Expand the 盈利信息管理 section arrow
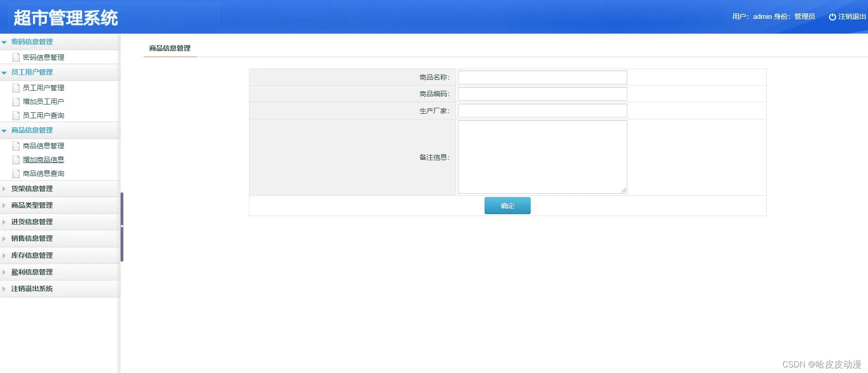The width and height of the screenshot is (868, 373). (4, 272)
